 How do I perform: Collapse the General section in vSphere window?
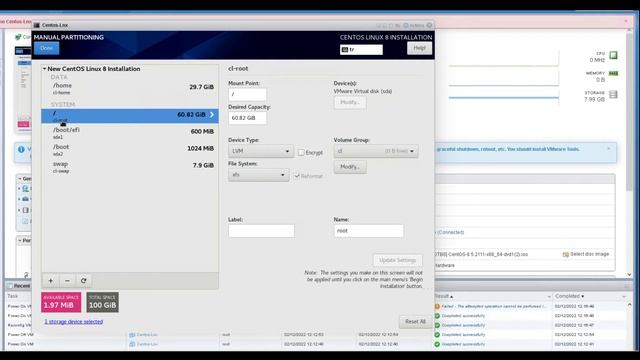(x=20, y=179)
